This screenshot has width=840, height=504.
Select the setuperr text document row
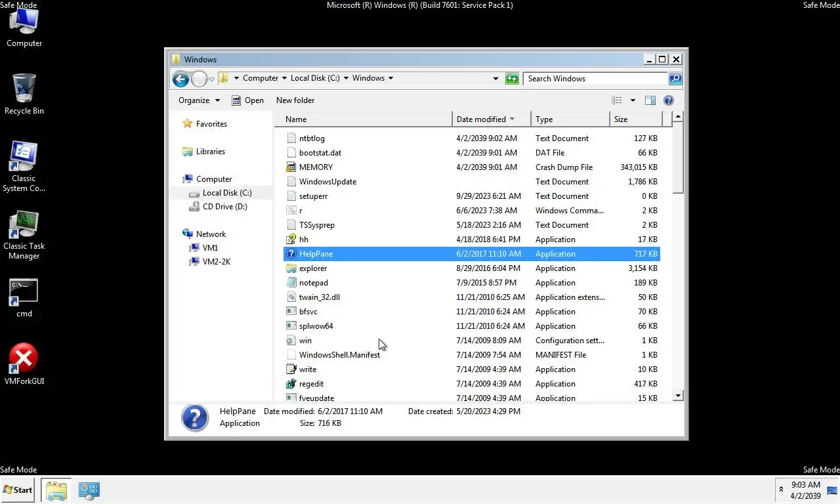(x=472, y=196)
